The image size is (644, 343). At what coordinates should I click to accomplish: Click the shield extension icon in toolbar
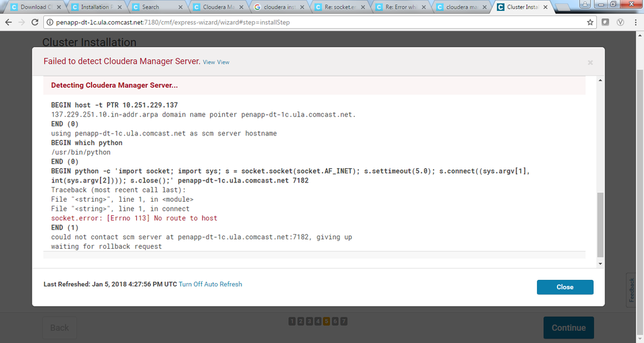[x=605, y=22]
